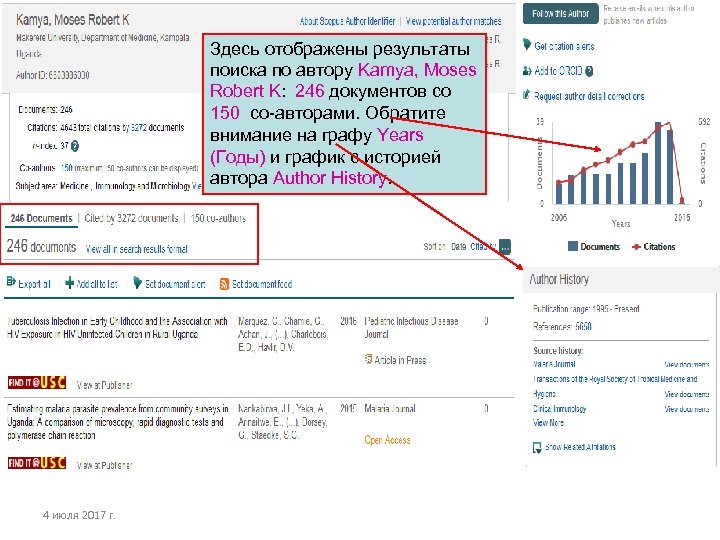720x540 pixels.
Task: Click the Export all link text
Action: coord(34,284)
